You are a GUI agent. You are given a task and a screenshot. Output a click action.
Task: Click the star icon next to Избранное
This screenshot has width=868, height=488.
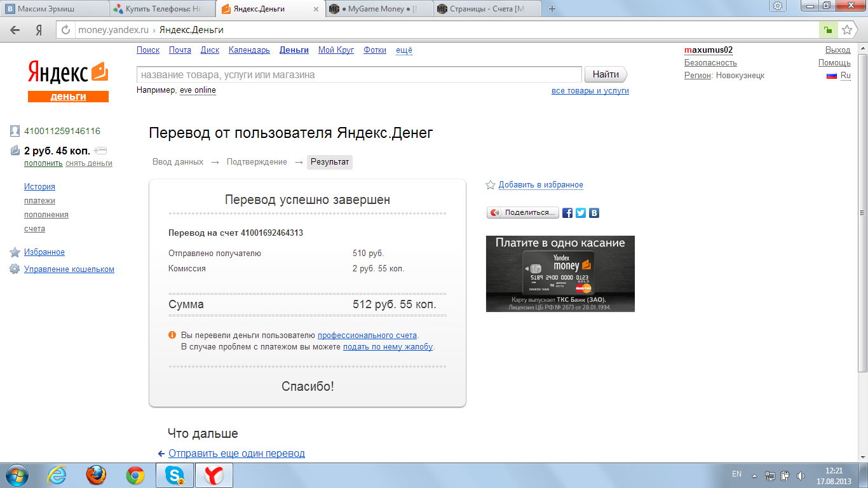coord(15,252)
